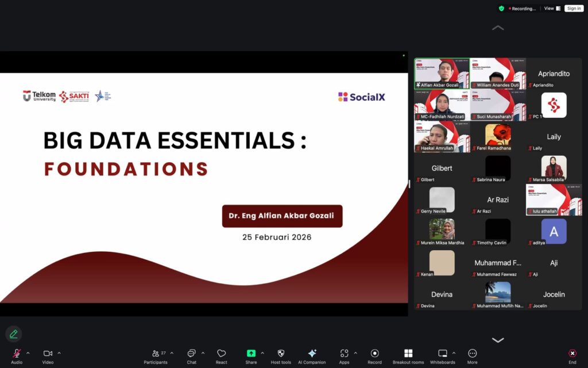Launch the AI Companion sparkle icon

coord(312,354)
